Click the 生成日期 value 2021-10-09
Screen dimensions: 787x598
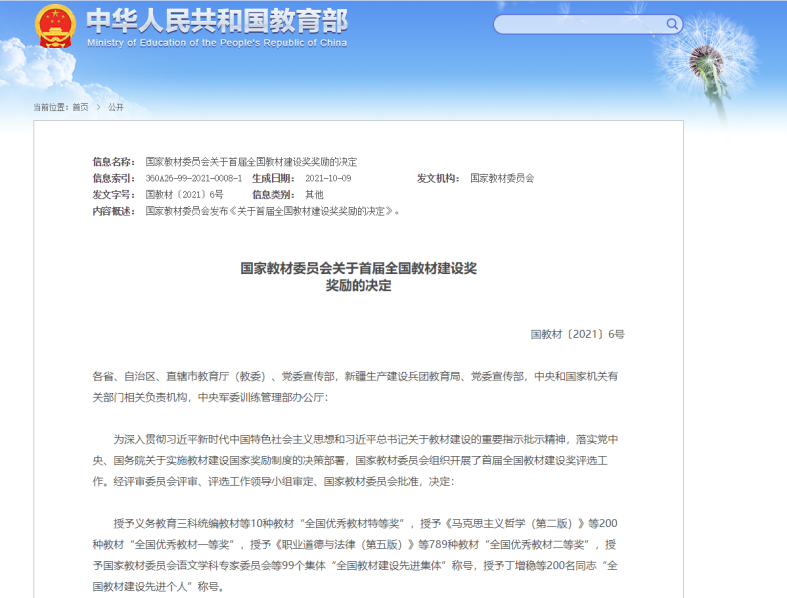[x=327, y=178]
